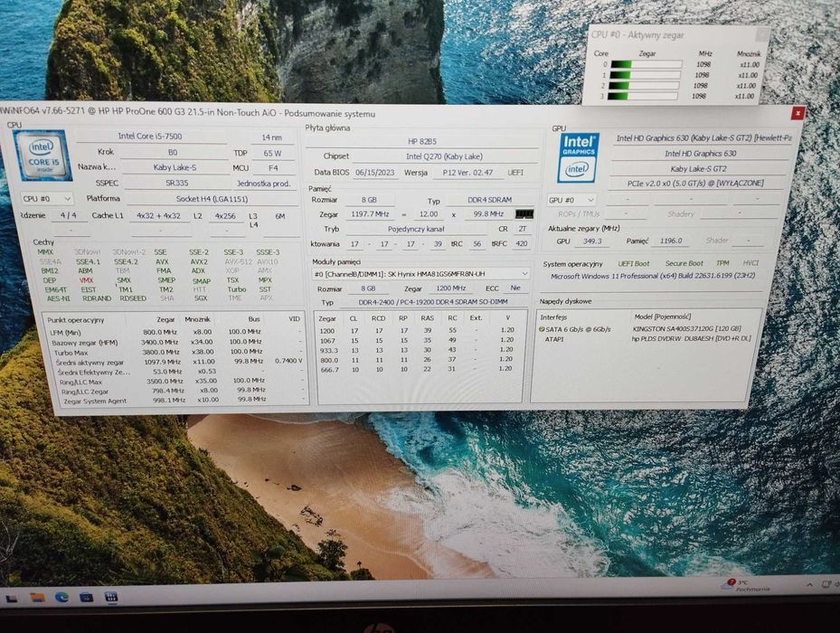Click the UEFI label next to BIOS version

[515, 173]
